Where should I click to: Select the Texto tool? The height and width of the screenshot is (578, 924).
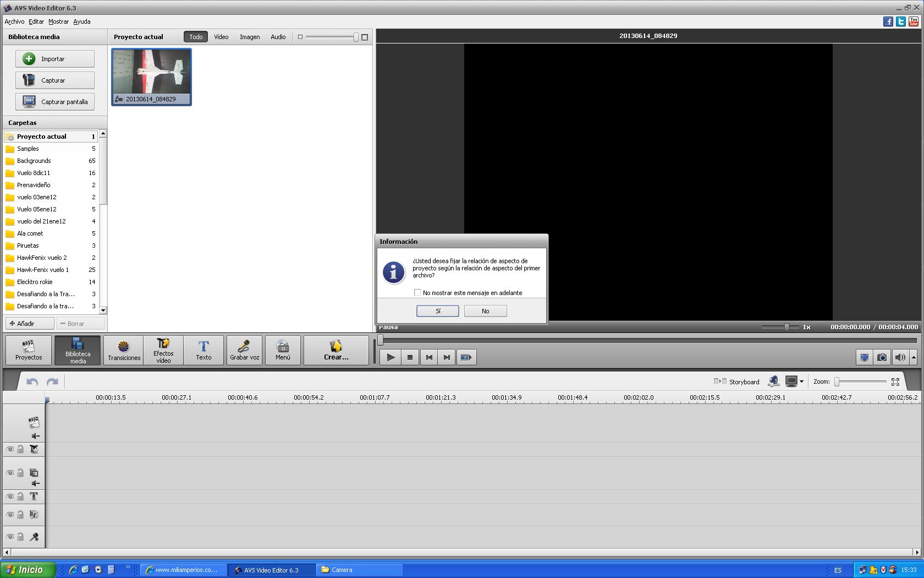click(204, 350)
